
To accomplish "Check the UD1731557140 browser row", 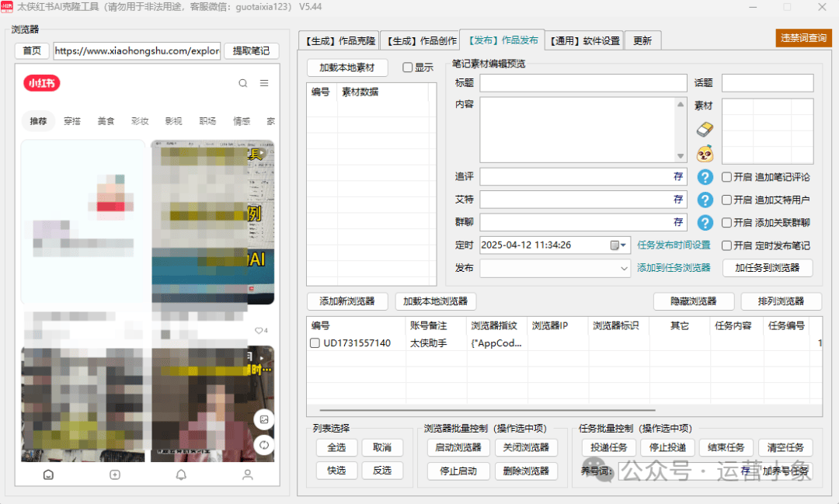I will tap(315, 343).
